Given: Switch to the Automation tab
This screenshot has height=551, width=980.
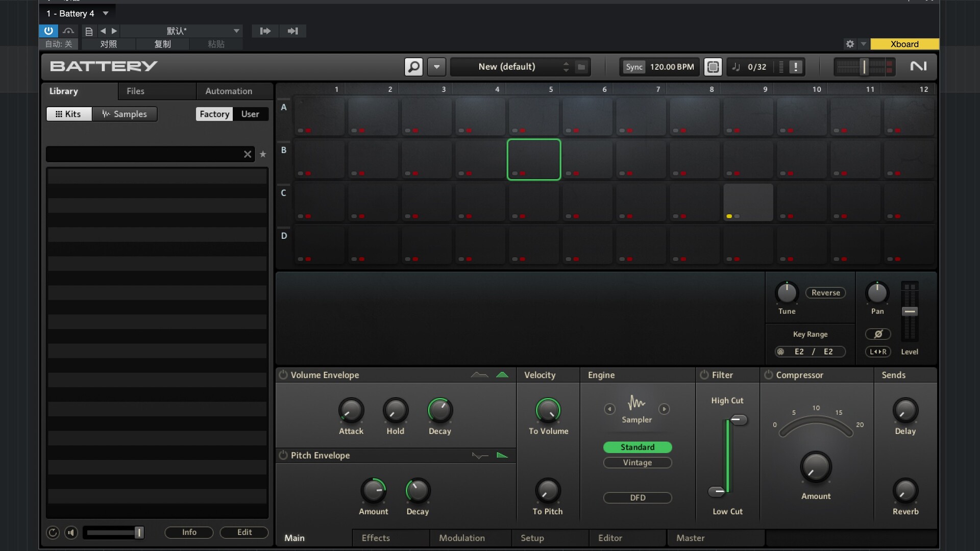Looking at the screenshot, I should coord(235,91).
